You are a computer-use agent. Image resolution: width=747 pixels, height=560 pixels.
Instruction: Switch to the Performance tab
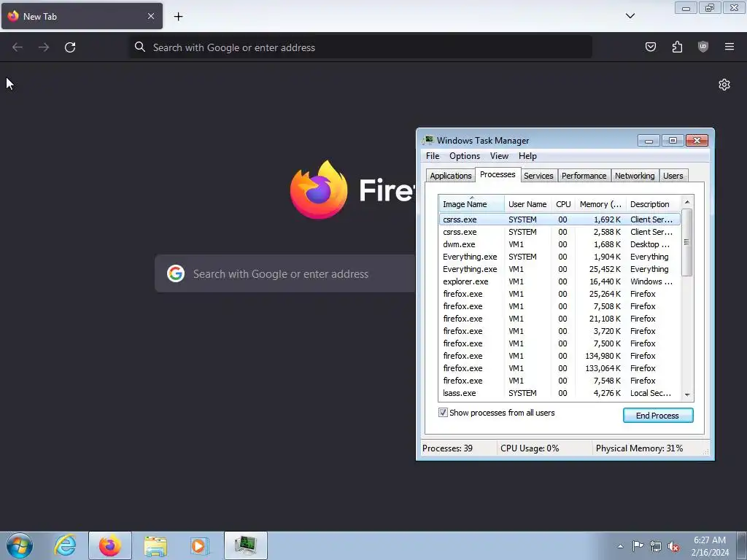pyautogui.click(x=584, y=176)
